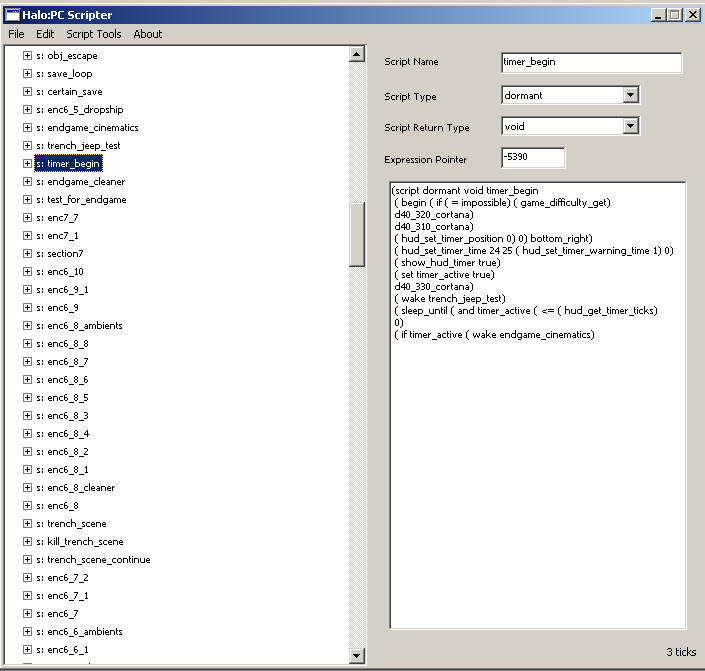
Task: Open the Script Tools menu
Action: (x=94, y=34)
